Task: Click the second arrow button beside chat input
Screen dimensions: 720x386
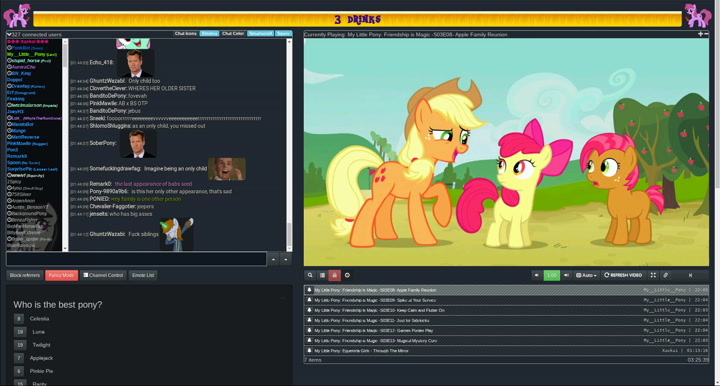Action: [286, 259]
